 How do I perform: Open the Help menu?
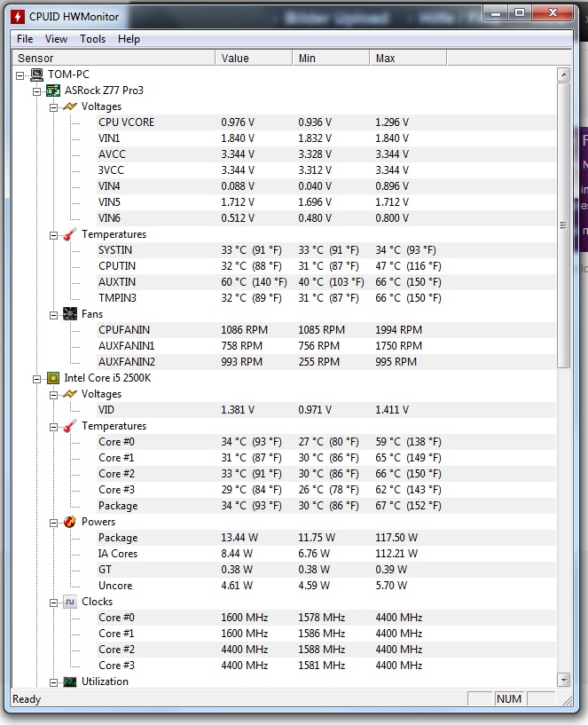point(129,39)
